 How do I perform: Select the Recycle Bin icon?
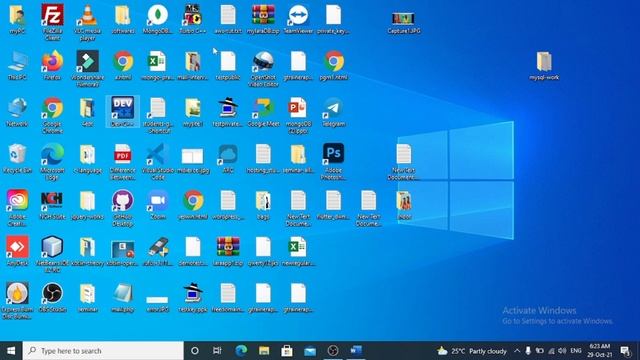17,154
